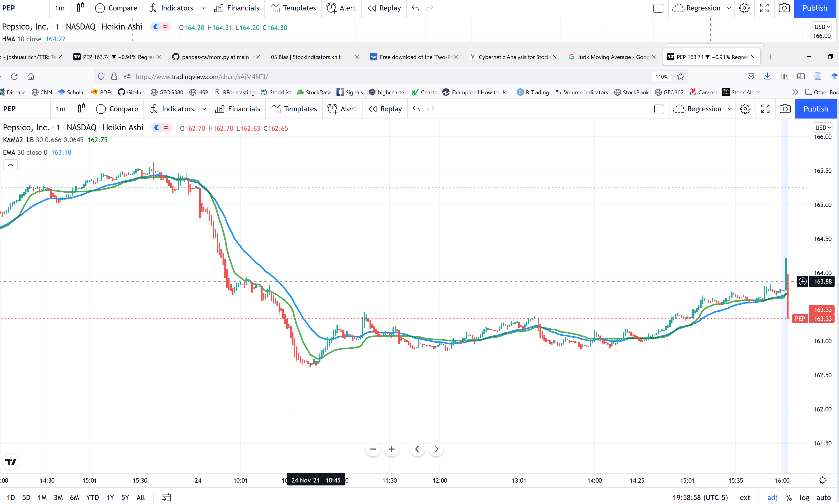Image resolution: width=839 pixels, height=504 pixels.
Task: Click the site lock icon
Action: pos(114,76)
